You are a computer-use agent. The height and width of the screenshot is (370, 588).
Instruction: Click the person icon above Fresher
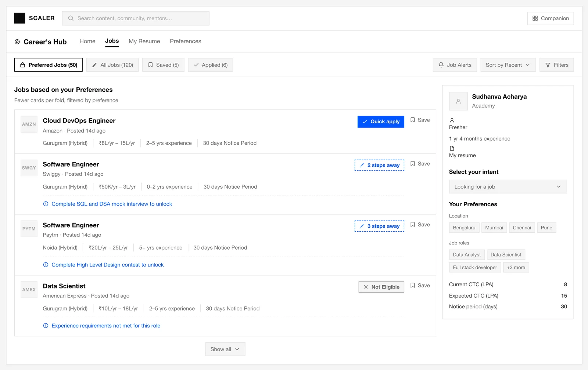pyautogui.click(x=452, y=120)
